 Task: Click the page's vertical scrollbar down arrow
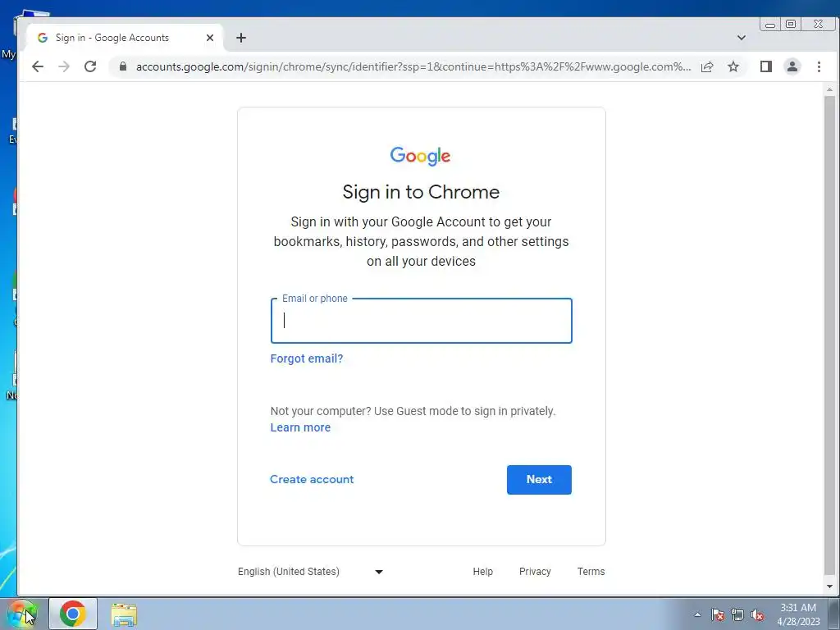(830, 587)
